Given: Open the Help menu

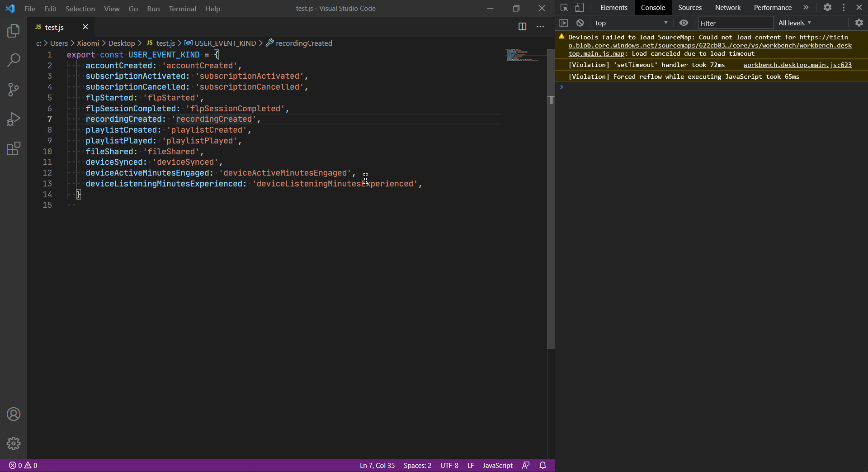Looking at the screenshot, I should (x=212, y=9).
